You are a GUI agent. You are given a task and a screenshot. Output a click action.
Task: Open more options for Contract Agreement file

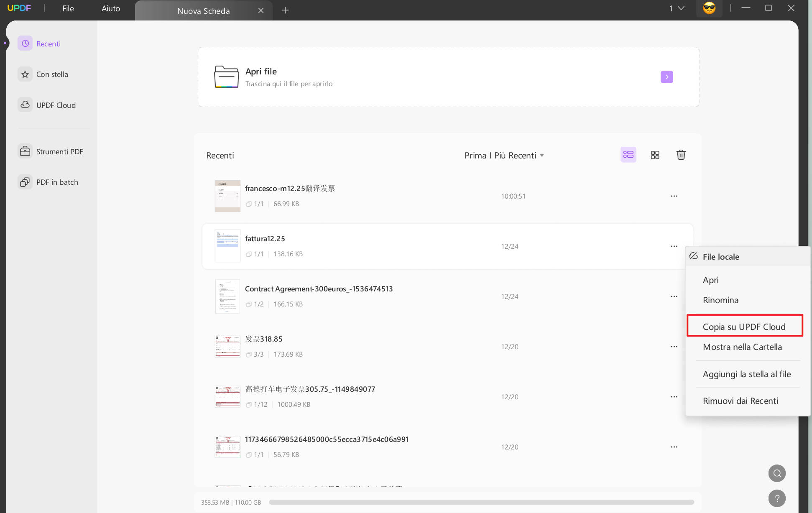tap(674, 296)
